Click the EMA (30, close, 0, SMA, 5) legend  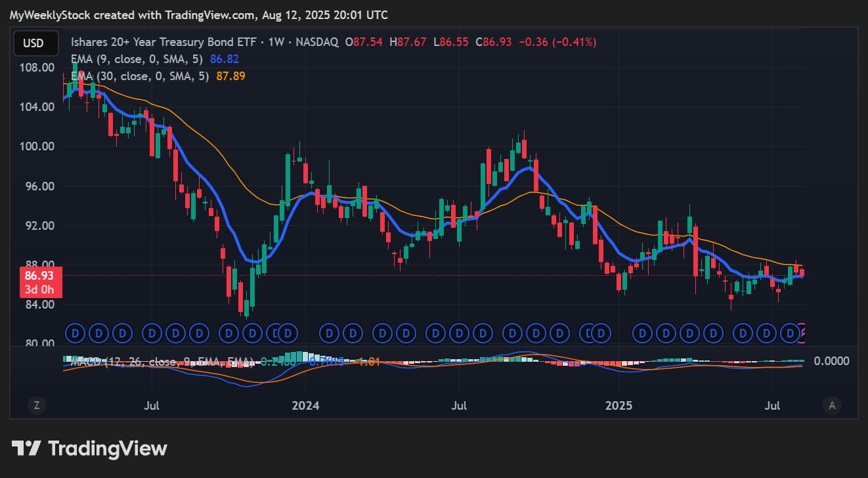[x=140, y=76]
